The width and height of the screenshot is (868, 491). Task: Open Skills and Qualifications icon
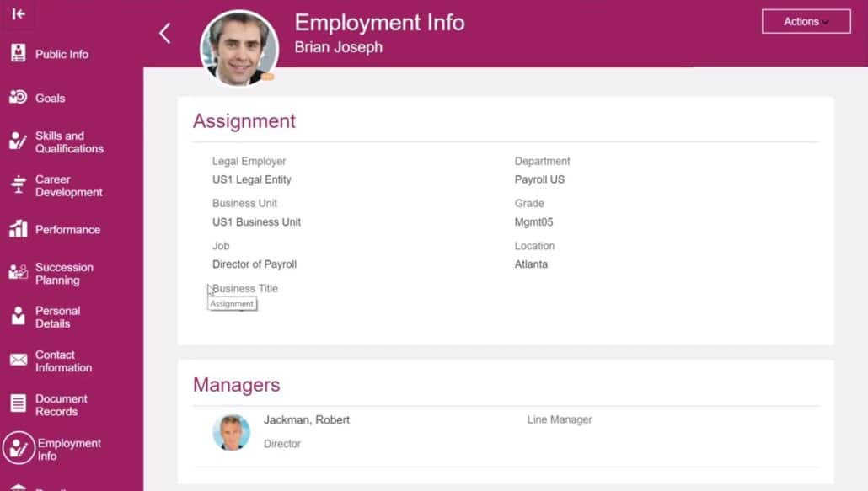(x=17, y=141)
